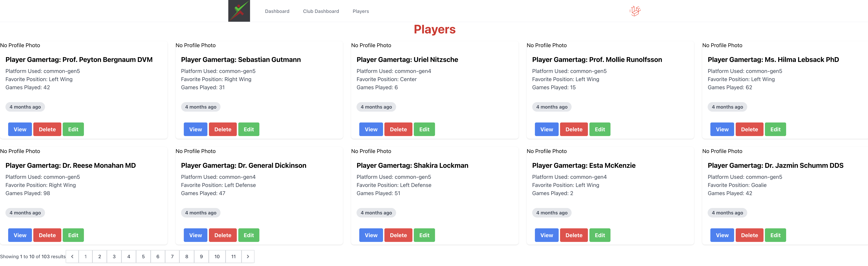Edit player Uriel Nitzsche
Viewport: 868px width, 266px height.
pos(424,129)
